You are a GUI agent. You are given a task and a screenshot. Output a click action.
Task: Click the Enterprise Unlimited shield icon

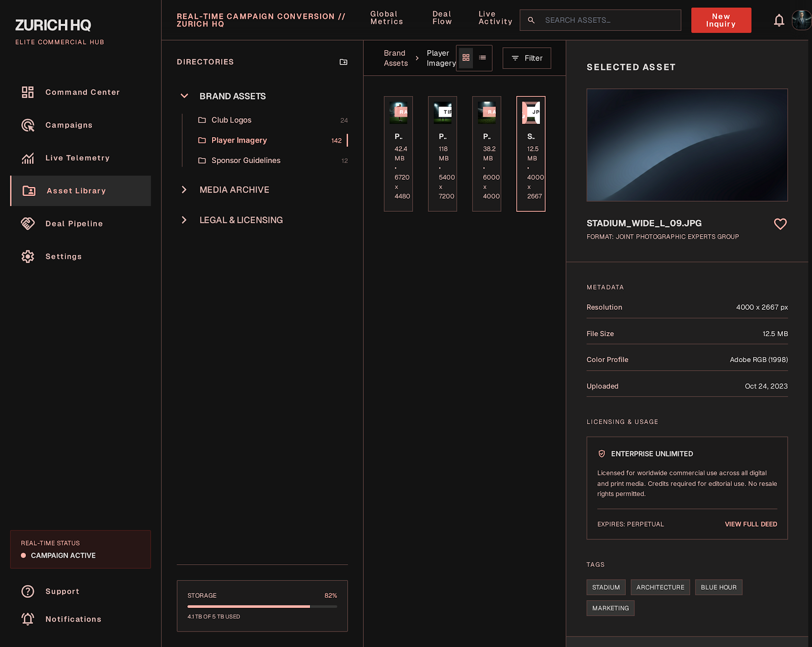tap(601, 454)
